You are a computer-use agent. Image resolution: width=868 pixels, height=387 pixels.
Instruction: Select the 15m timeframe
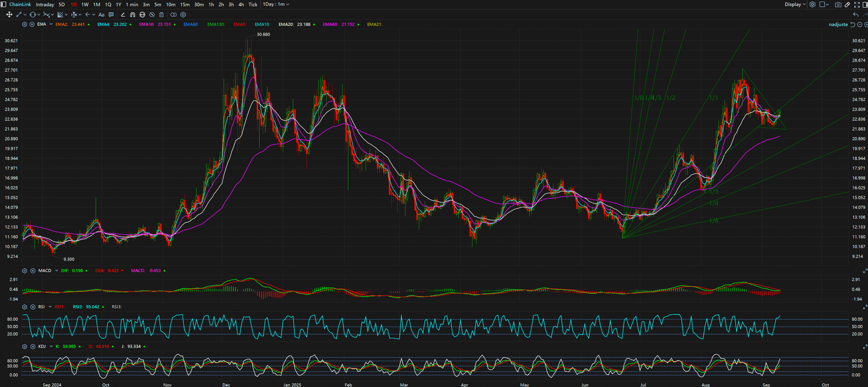coord(185,4)
